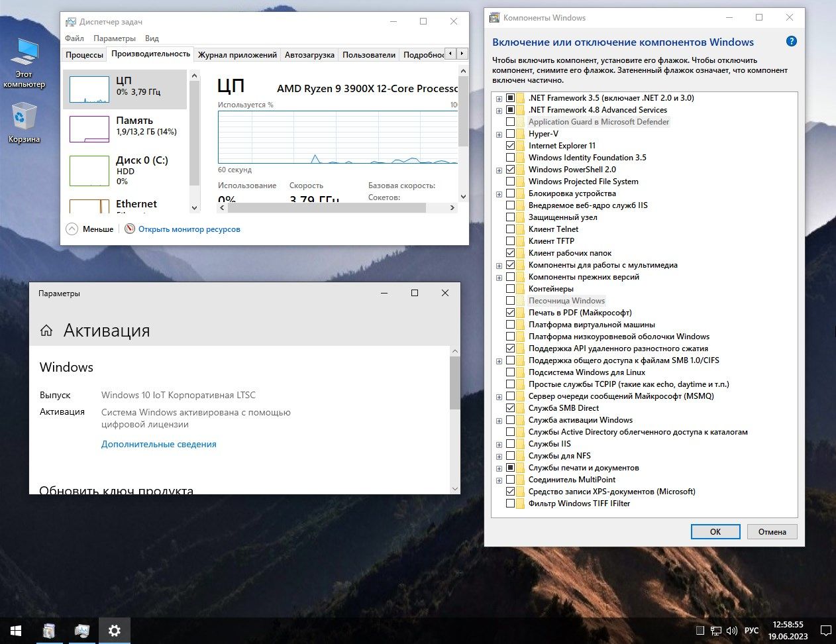Enable the Hyper-V checkbox
836x644 pixels.
[510, 134]
